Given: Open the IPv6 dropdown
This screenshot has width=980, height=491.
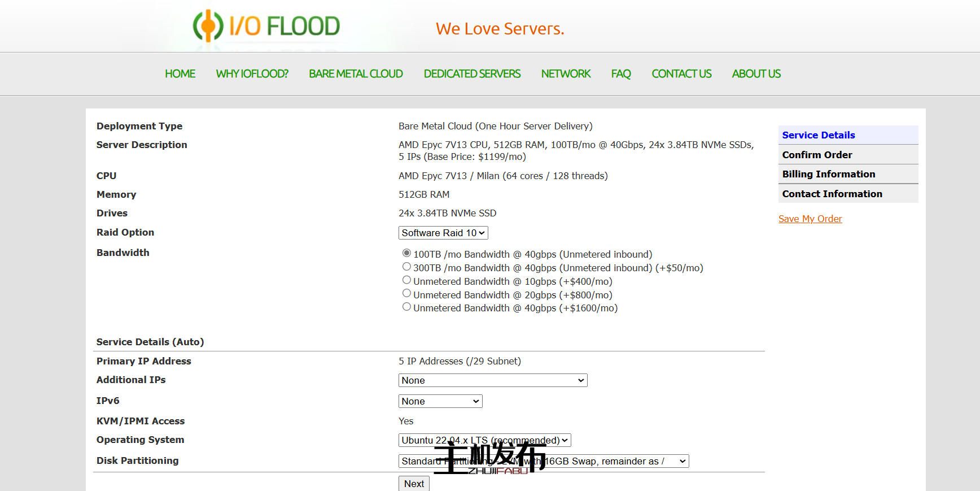Looking at the screenshot, I should point(440,401).
